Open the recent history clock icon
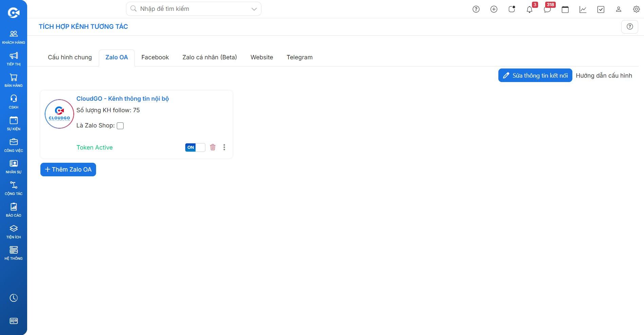 point(14,298)
